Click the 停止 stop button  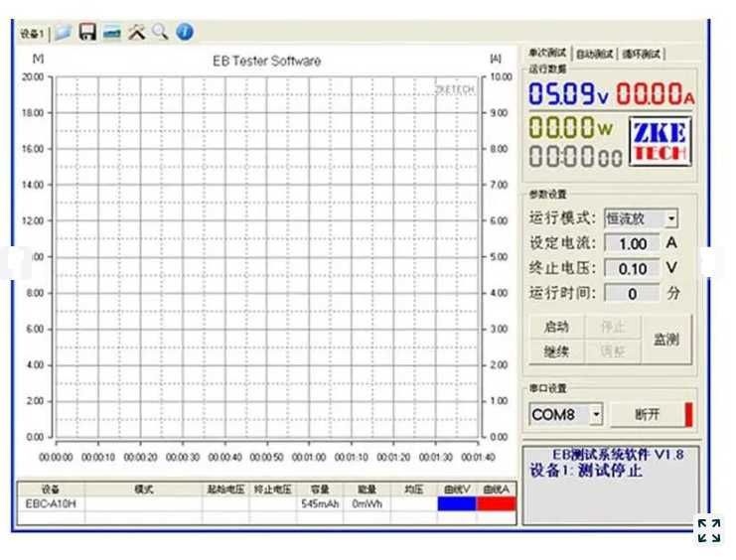[x=613, y=327]
